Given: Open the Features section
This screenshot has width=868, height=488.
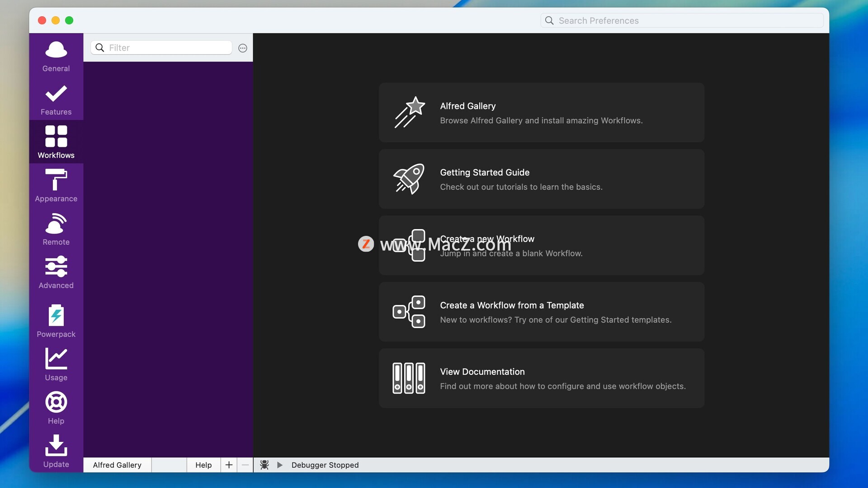Looking at the screenshot, I should point(56,99).
